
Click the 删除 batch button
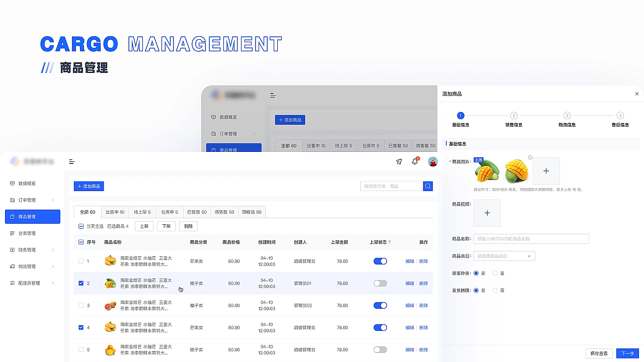188,226
